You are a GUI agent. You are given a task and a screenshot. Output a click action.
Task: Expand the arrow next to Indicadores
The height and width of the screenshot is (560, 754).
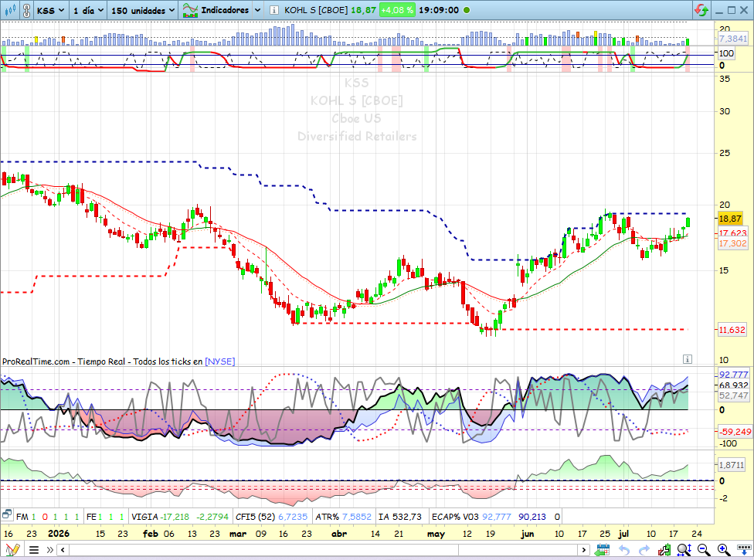point(258,10)
